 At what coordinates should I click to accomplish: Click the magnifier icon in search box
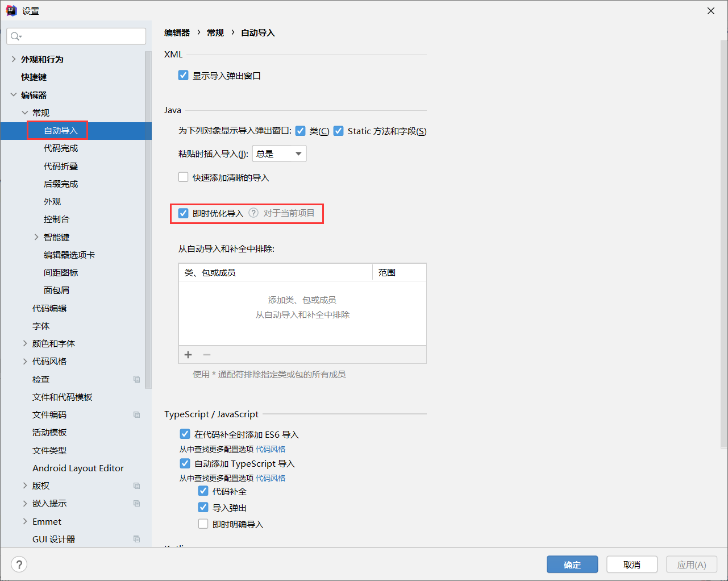click(x=15, y=36)
